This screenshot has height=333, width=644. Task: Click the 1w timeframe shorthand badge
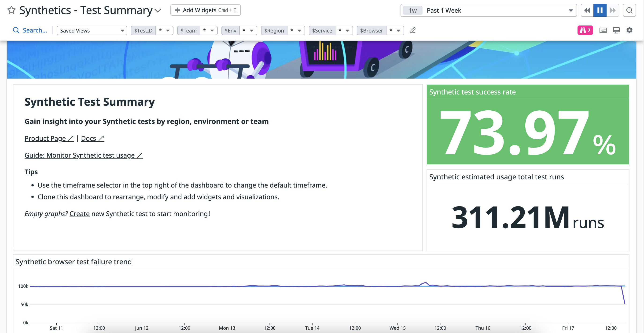click(x=412, y=11)
